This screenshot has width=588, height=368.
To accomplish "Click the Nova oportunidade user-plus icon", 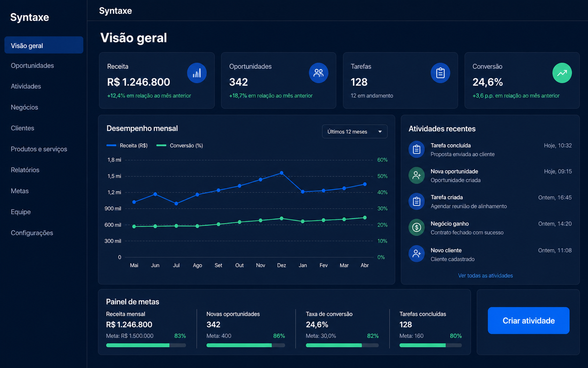I will (416, 175).
